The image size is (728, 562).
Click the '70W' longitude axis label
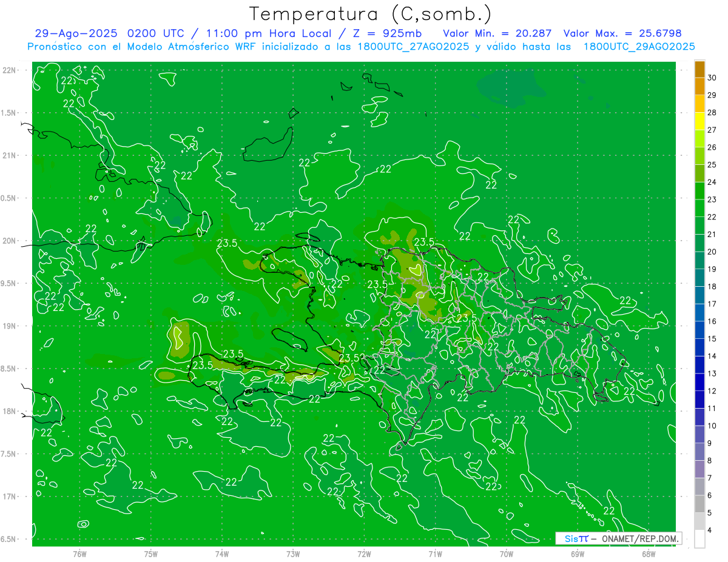tap(507, 554)
